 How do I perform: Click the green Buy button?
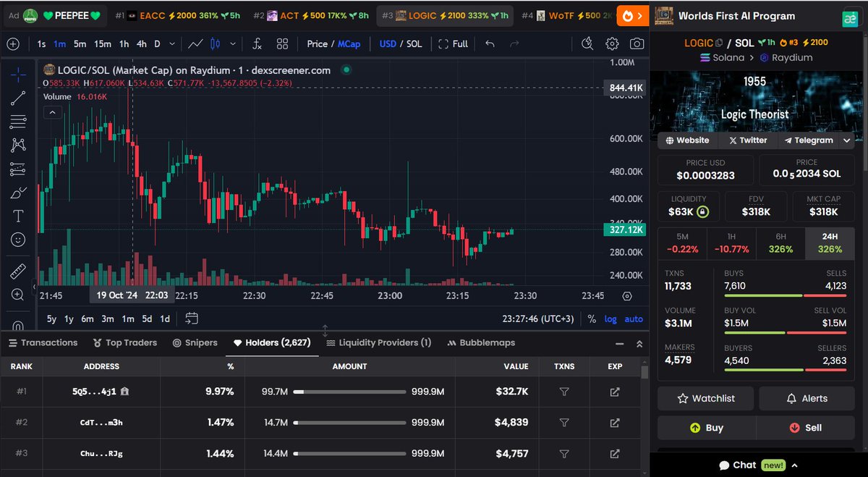(x=707, y=428)
